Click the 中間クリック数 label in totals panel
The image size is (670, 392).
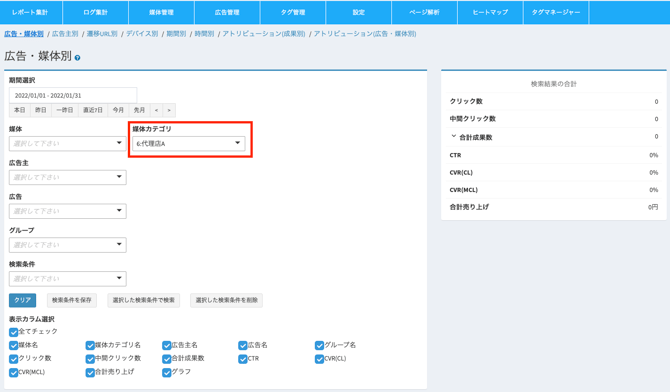click(473, 119)
